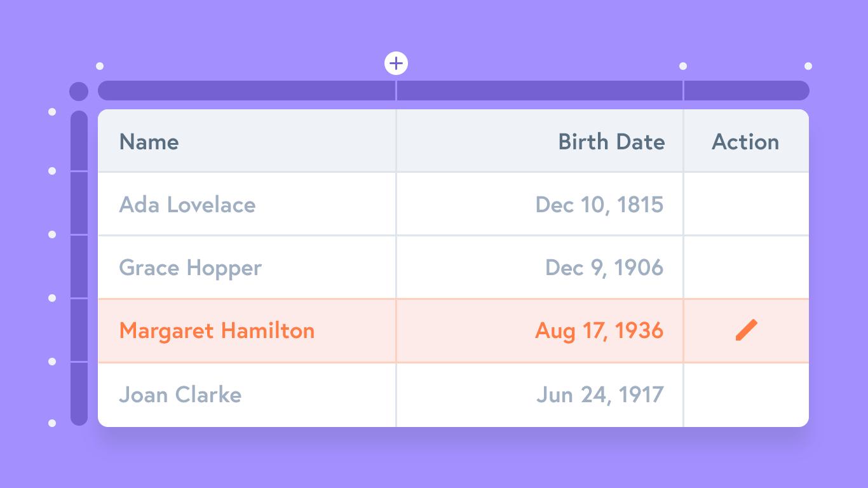Select the column bar above Birth Date

[539, 91]
